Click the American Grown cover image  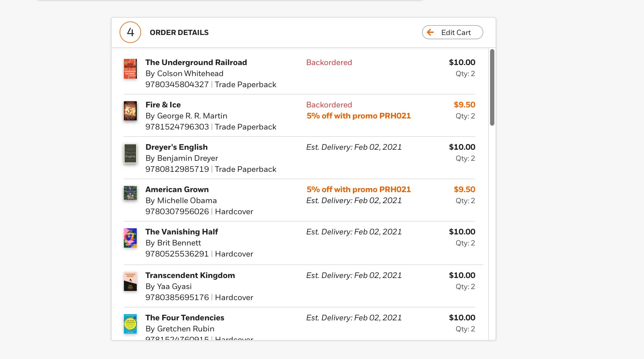(130, 193)
